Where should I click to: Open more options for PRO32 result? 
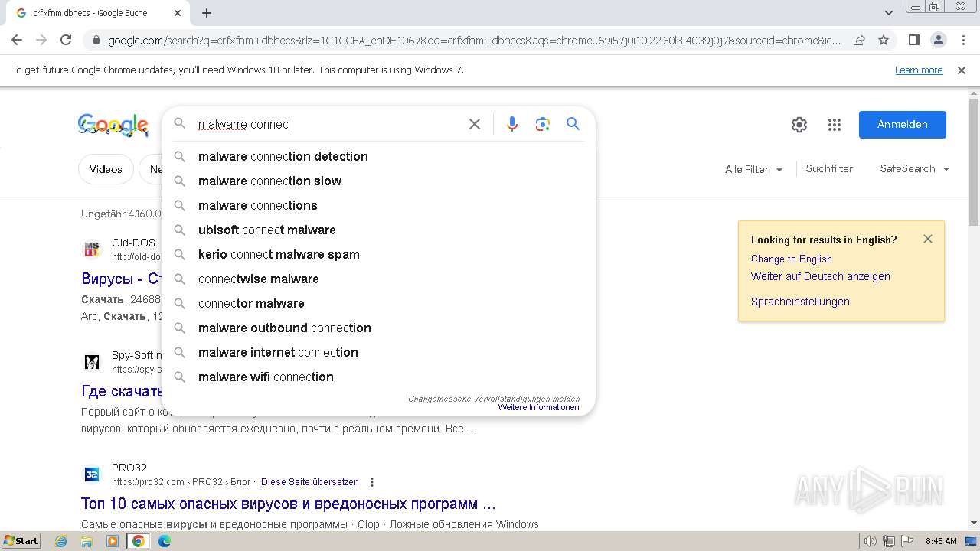(x=372, y=482)
